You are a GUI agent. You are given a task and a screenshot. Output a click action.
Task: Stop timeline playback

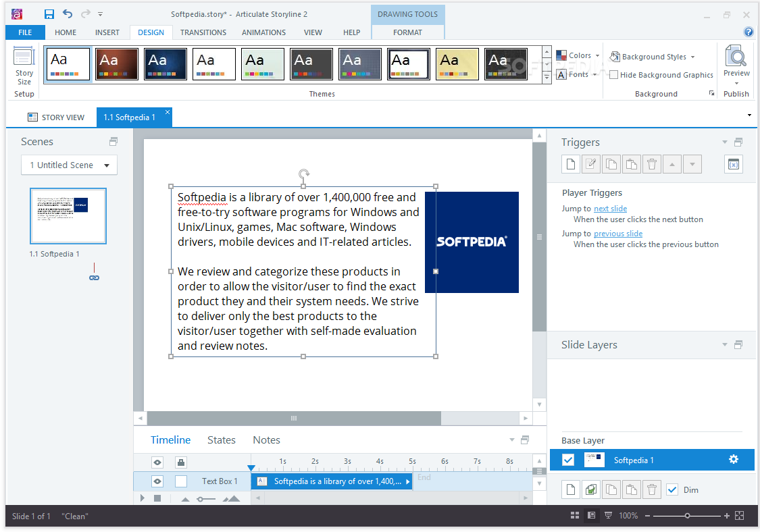[157, 498]
